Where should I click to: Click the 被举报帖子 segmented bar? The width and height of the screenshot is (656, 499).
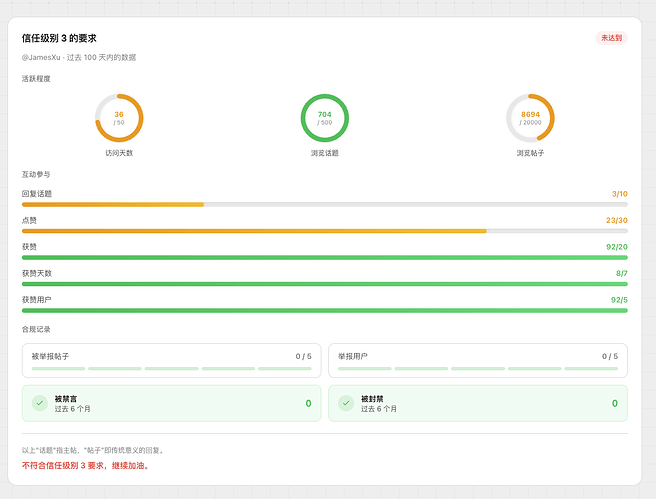(172, 368)
